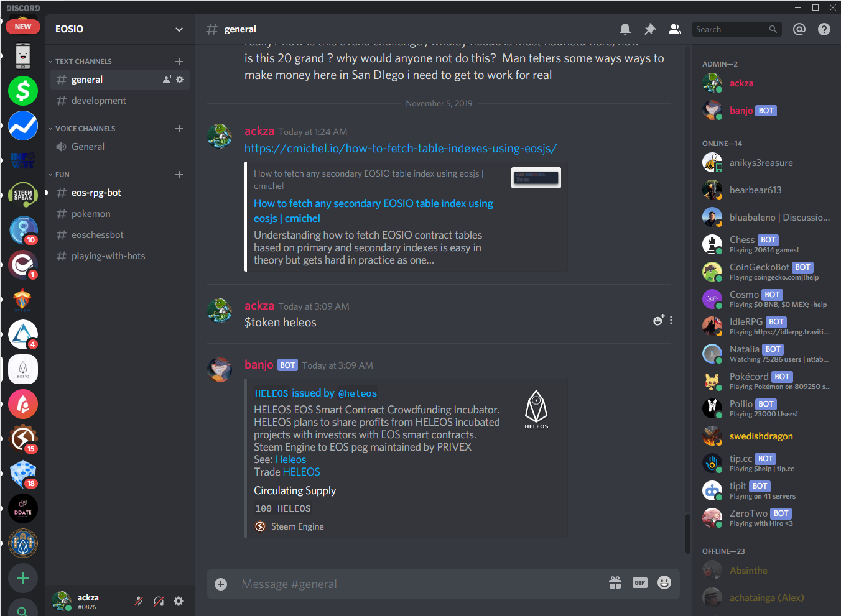This screenshot has width=841, height=616.
Task: Open GIF picker
Action: 640,583
